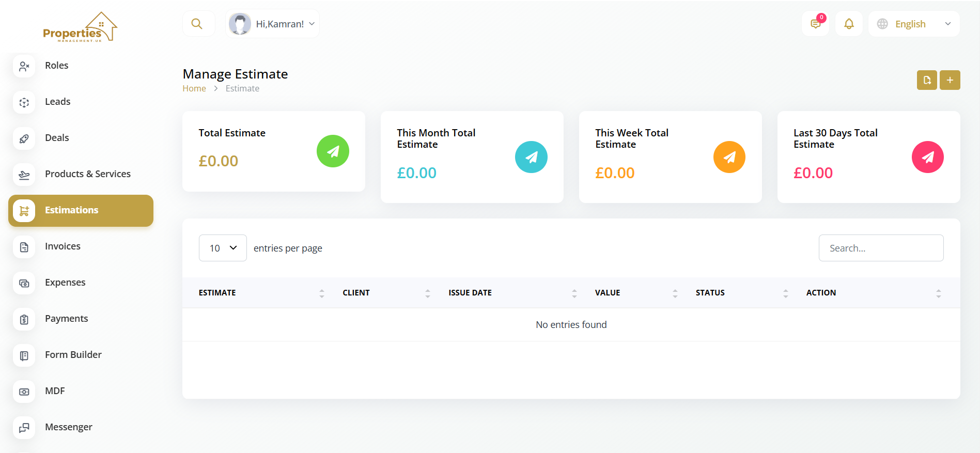Click the Invoices sidebar icon

[24, 247]
